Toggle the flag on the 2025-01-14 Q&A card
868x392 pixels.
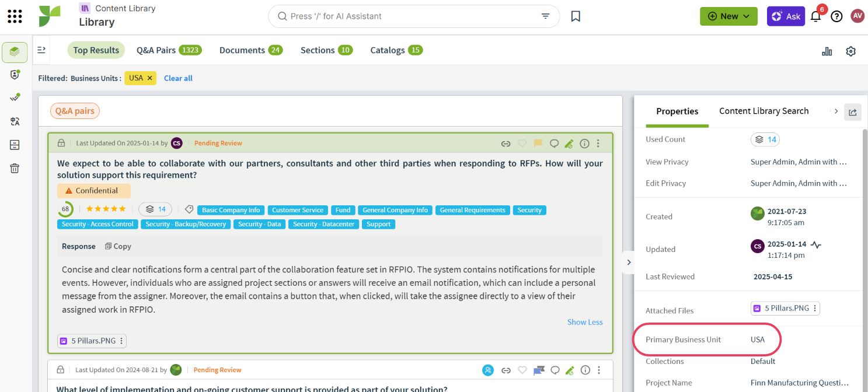(538, 143)
